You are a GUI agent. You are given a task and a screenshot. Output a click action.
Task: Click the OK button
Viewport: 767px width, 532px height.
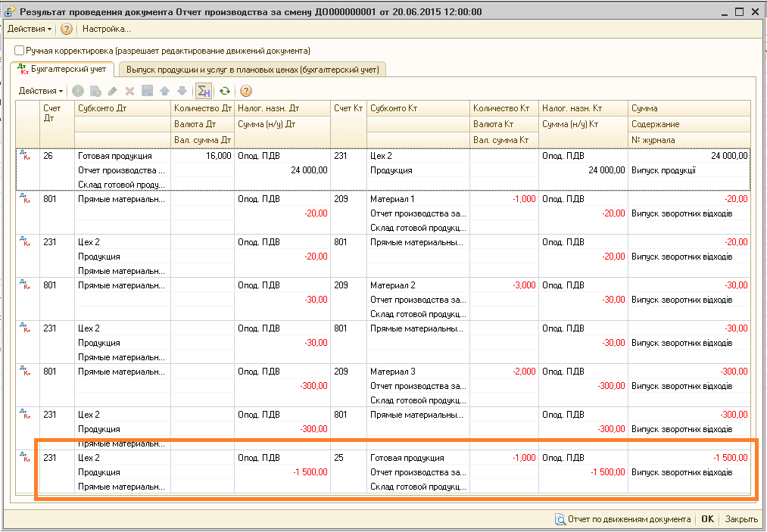coord(707,519)
